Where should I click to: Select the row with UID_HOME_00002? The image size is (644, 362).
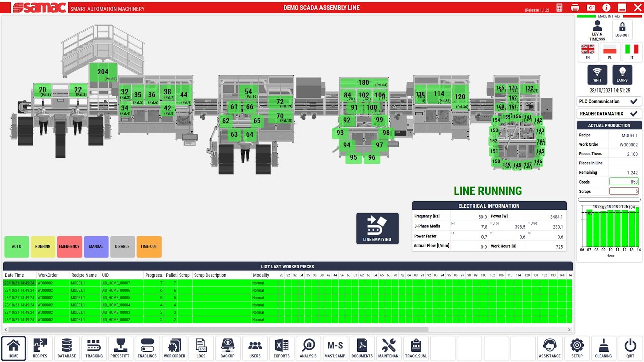288,320
